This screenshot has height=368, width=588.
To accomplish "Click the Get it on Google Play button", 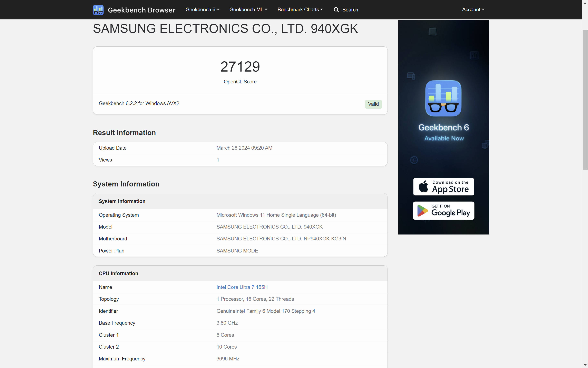I will click(x=443, y=211).
